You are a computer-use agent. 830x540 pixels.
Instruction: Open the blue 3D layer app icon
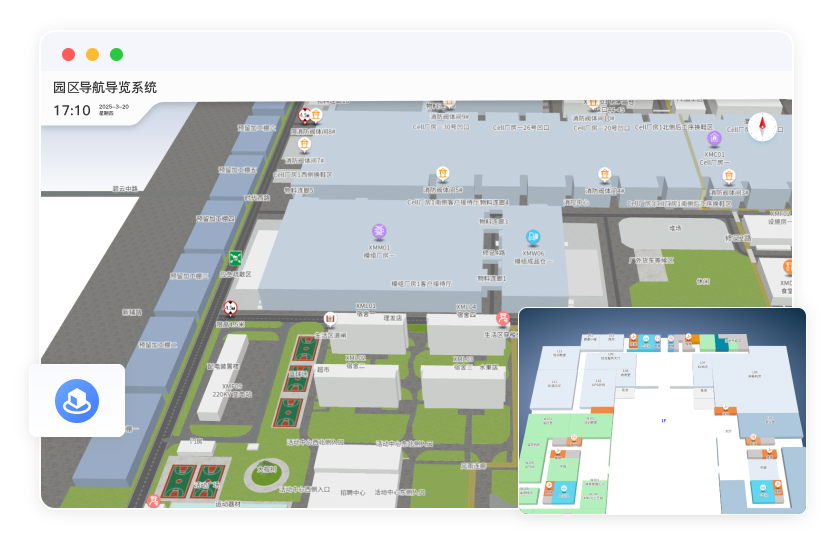tap(76, 400)
